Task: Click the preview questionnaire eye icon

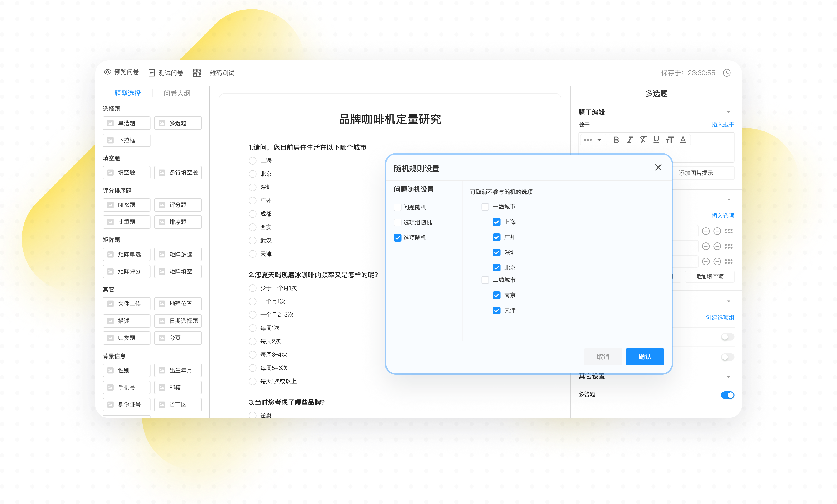Action: click(107, 72)
